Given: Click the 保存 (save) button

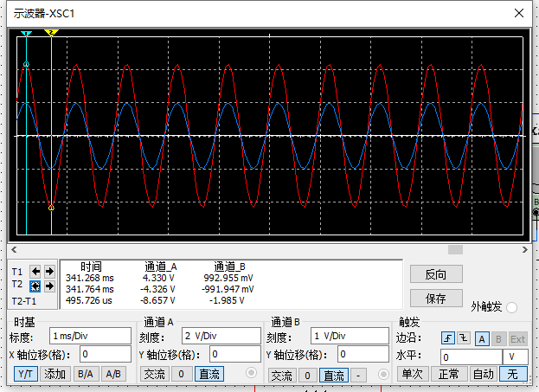Looking at the screenshot, I should (436, 299).
